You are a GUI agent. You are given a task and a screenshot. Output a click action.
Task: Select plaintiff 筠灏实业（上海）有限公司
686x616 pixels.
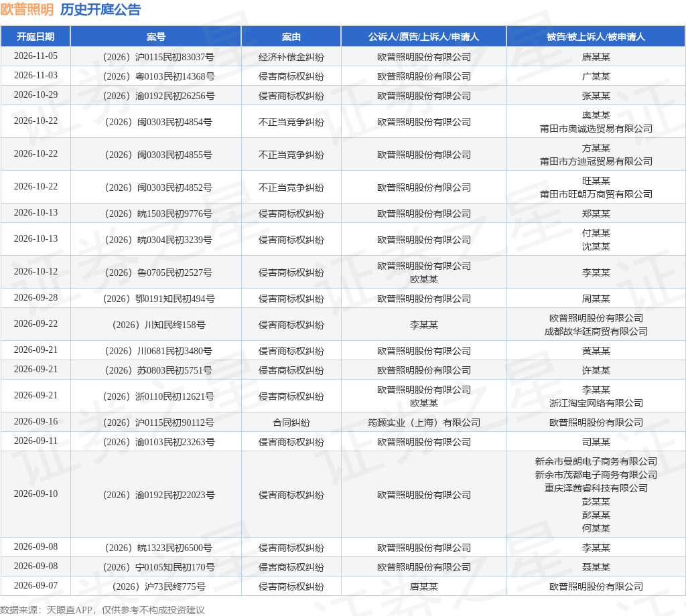point(423,422)
